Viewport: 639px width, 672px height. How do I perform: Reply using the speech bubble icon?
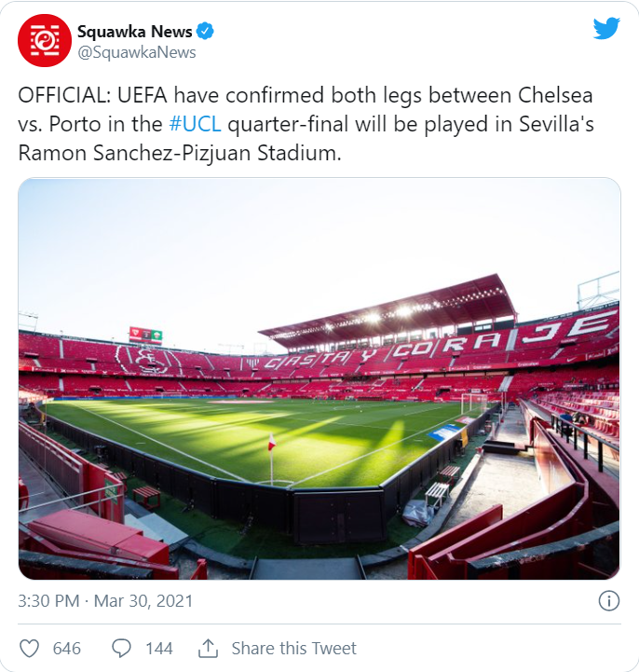[121, 648]
